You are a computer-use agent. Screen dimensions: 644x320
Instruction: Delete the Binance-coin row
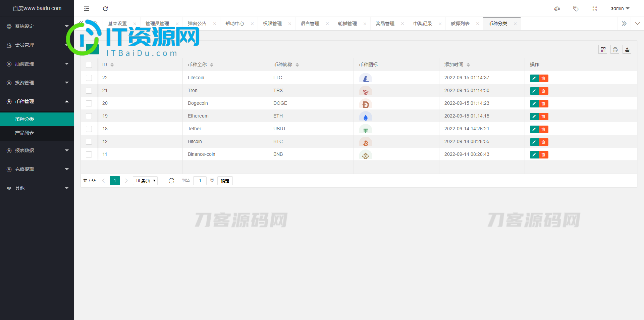tap(544, 155)
